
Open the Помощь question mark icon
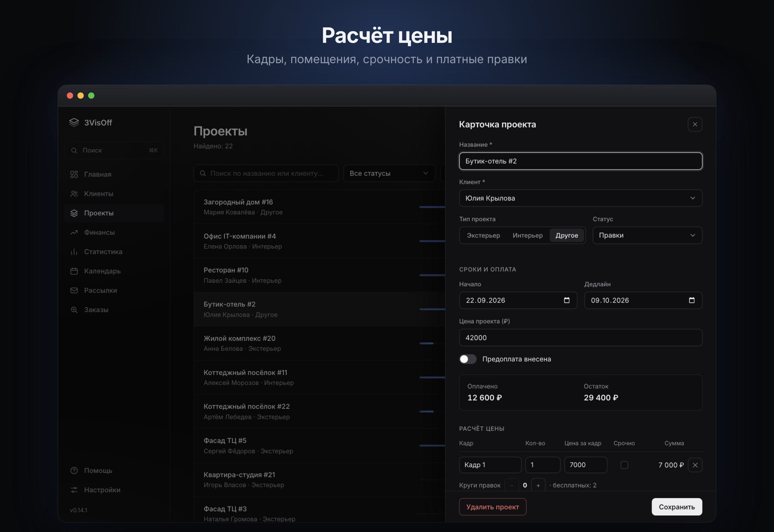pos(74,470)
